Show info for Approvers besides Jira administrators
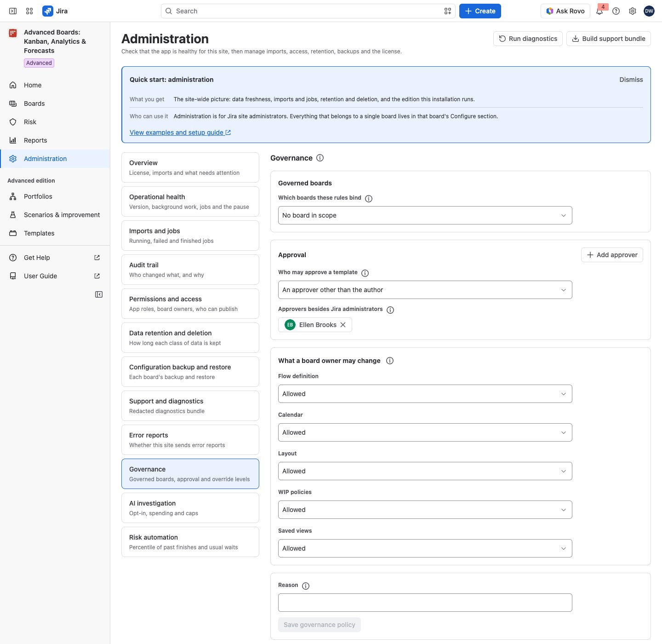Screen dimensions: 662x644 (x=390, y=310)
